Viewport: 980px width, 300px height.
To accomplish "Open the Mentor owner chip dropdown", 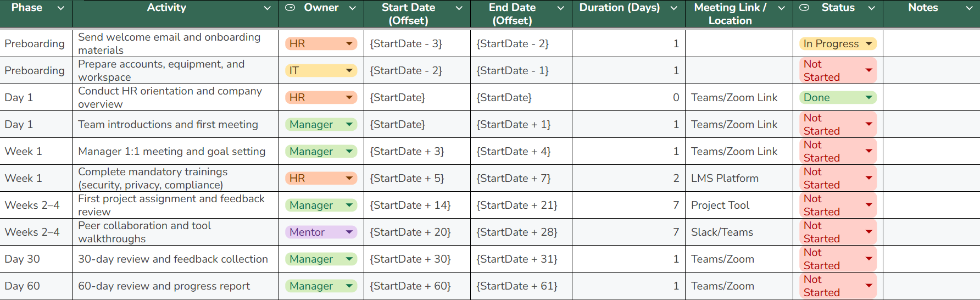I will [349, 232].
